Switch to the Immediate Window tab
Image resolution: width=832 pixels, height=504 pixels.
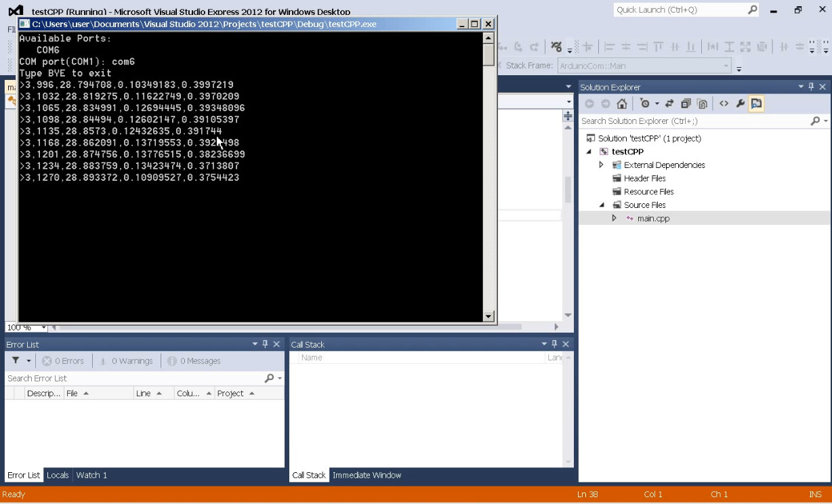point(367,476)
